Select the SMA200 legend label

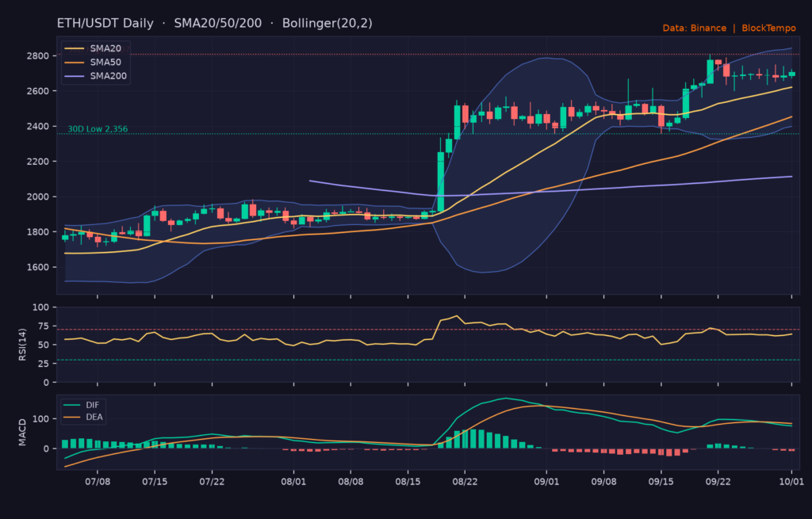108,76
